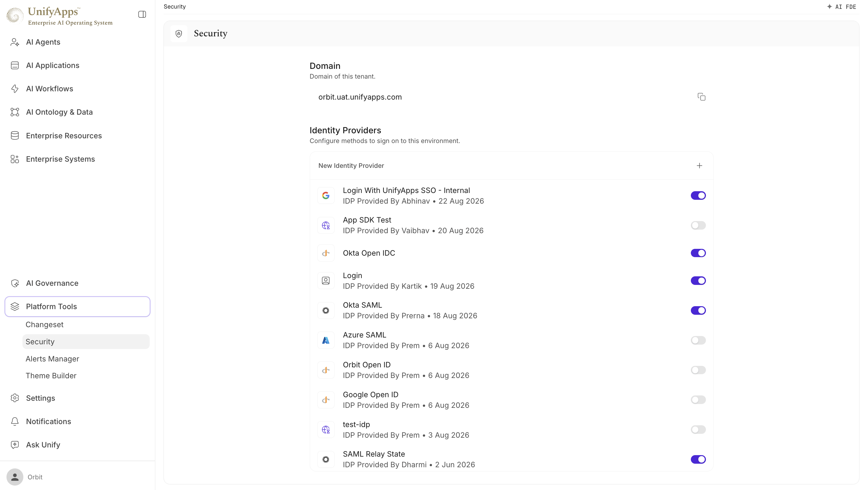Switch off the Okta SAML toggle
Viewport: 868px width, 490px height.
(698, 311)
